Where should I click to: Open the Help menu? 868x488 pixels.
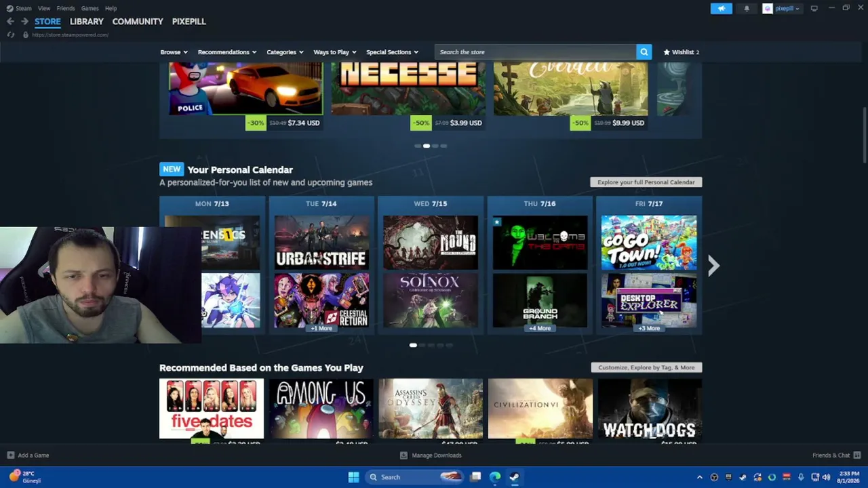[x=111, y=8]
